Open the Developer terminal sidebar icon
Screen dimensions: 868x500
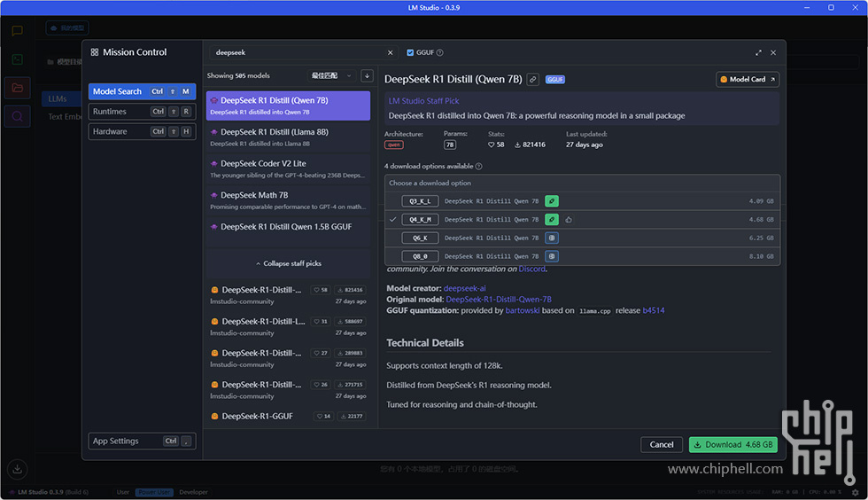[17, 59]
